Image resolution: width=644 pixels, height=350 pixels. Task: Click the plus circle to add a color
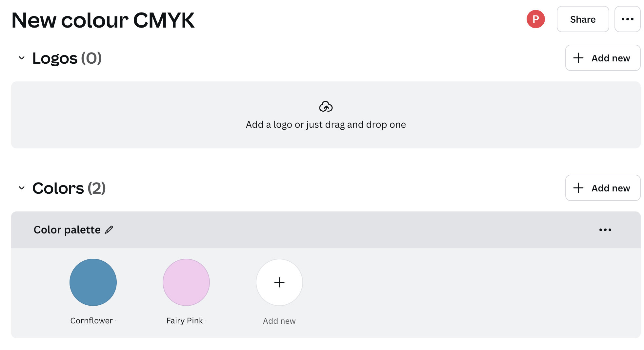point(279,282)
